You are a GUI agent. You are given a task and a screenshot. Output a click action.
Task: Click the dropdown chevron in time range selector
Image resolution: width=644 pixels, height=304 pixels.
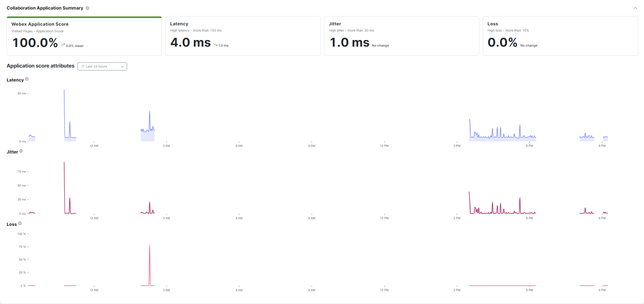tap(122, 66)
